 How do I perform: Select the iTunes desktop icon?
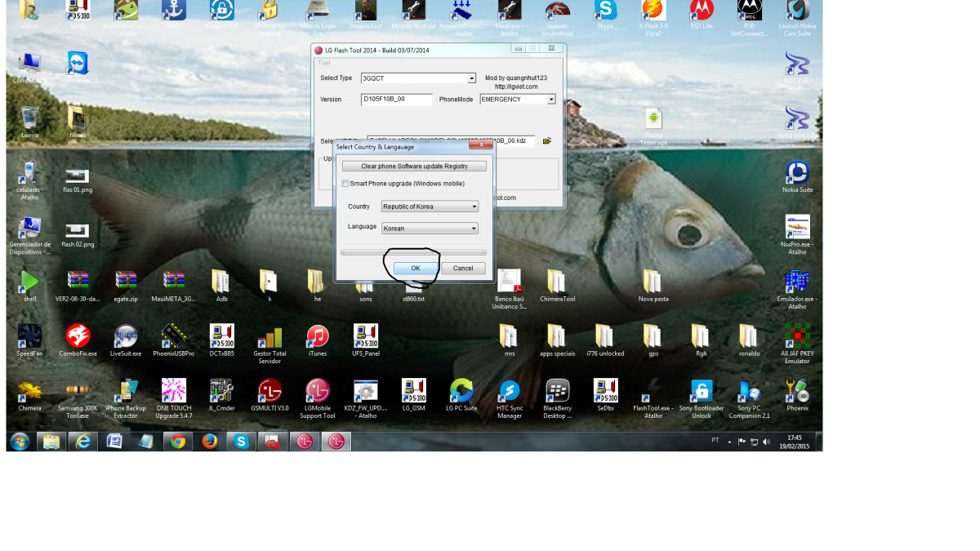pyautogui.click(x=318, y=341)
